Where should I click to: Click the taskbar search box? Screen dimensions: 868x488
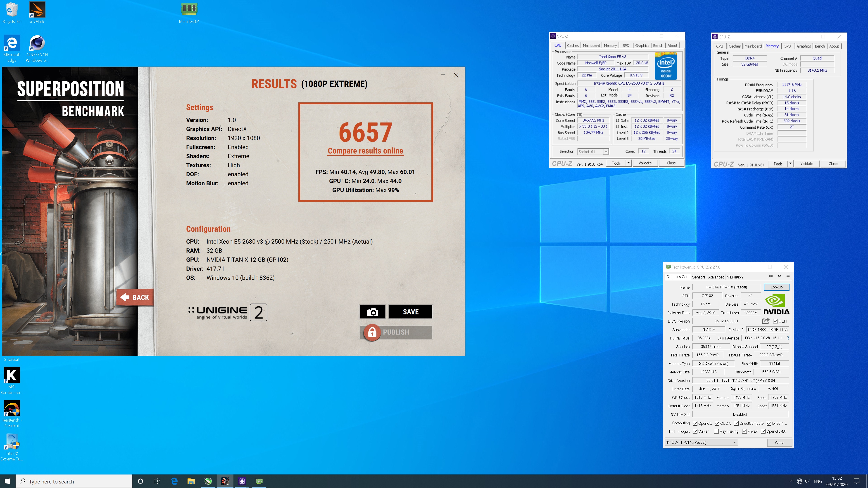pos(74,481)
